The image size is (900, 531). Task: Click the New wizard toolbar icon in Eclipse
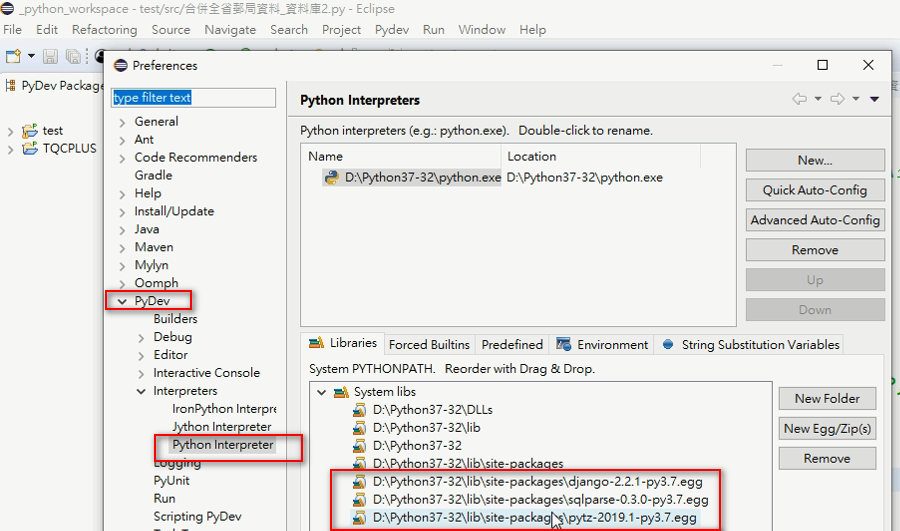click(13, 56)
